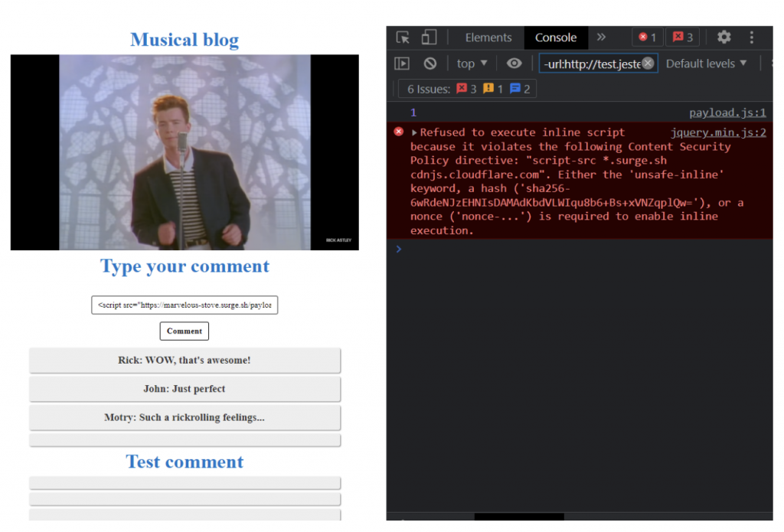Submit with the Comment button
This screenshot has height=532, width=784.
(185, 331)
